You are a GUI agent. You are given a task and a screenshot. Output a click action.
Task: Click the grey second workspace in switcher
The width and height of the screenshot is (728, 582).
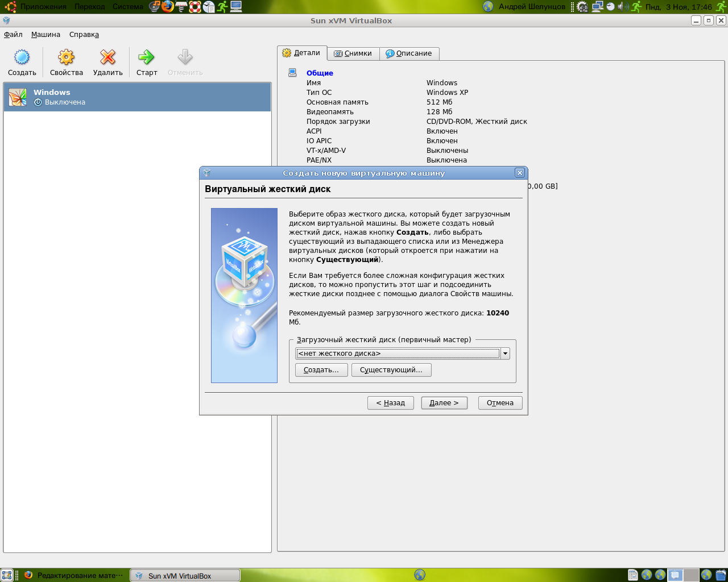tap(690, 575)
